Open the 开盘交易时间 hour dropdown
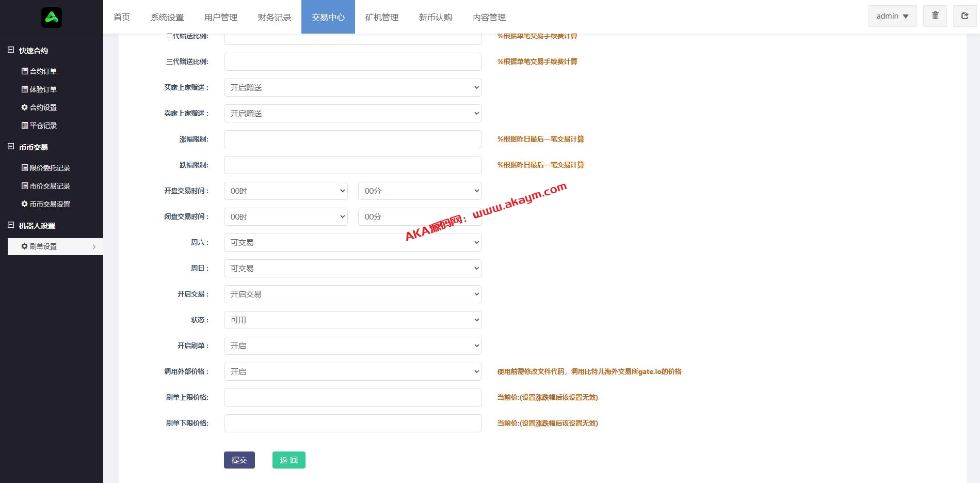The height and width of the screenshot is (483, 980). (x=285, y=191)
